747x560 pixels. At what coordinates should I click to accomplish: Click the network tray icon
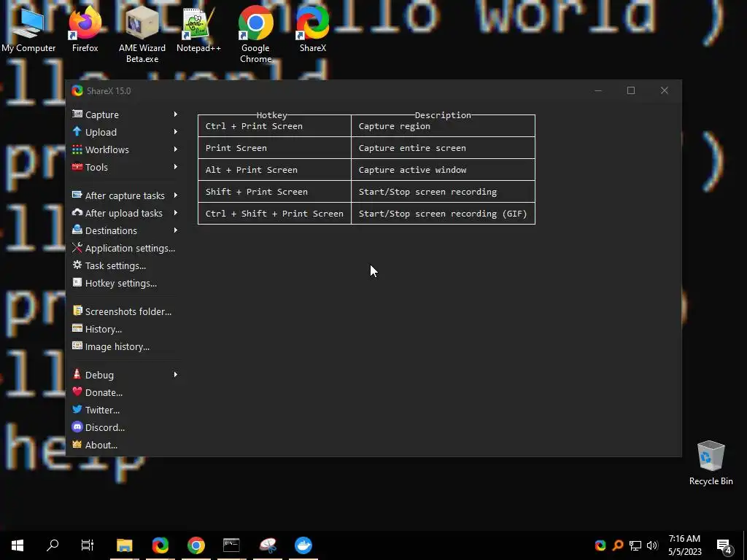(635, 545)
